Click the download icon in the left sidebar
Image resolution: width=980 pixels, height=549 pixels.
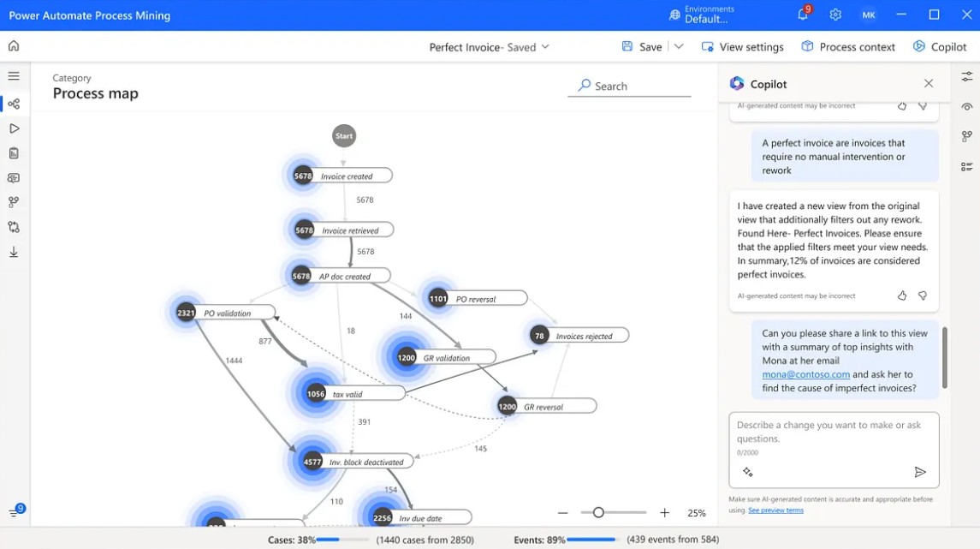pyautogui.click(x=14, y=252)
